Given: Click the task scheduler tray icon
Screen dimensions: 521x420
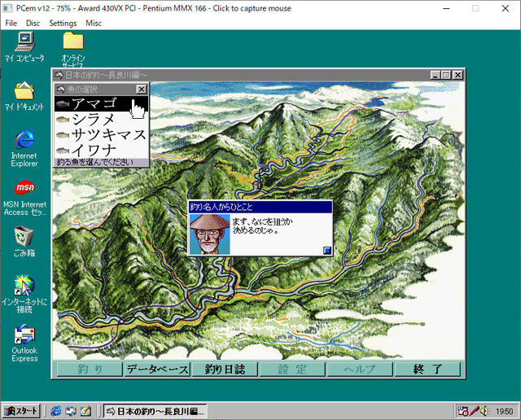Looking at the screenshot, I should pyautogui.click(x=463, y=411).
